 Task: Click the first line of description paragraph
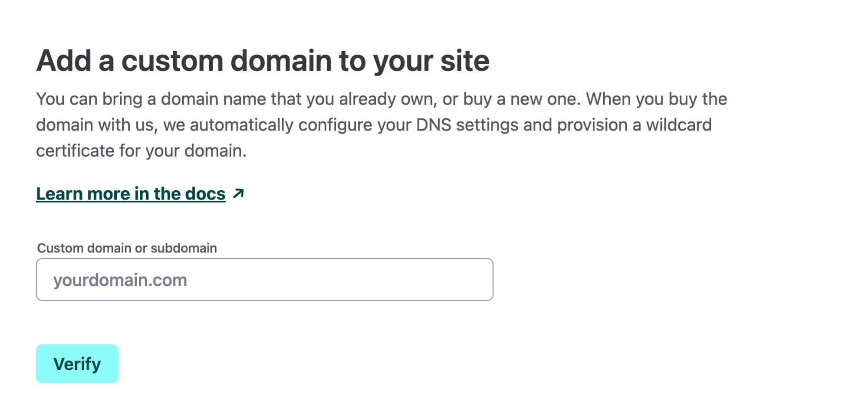[381, 99]
